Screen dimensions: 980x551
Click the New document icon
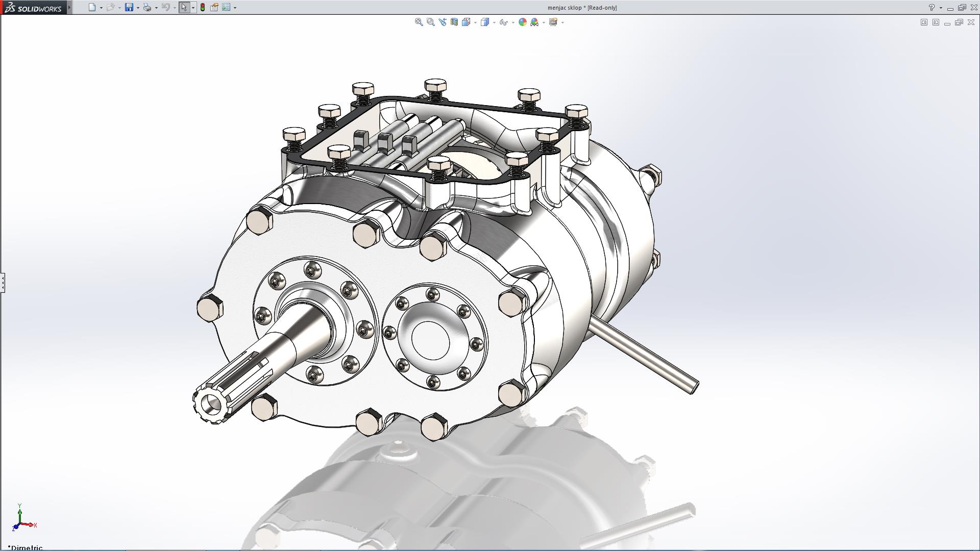click(92, 8)
